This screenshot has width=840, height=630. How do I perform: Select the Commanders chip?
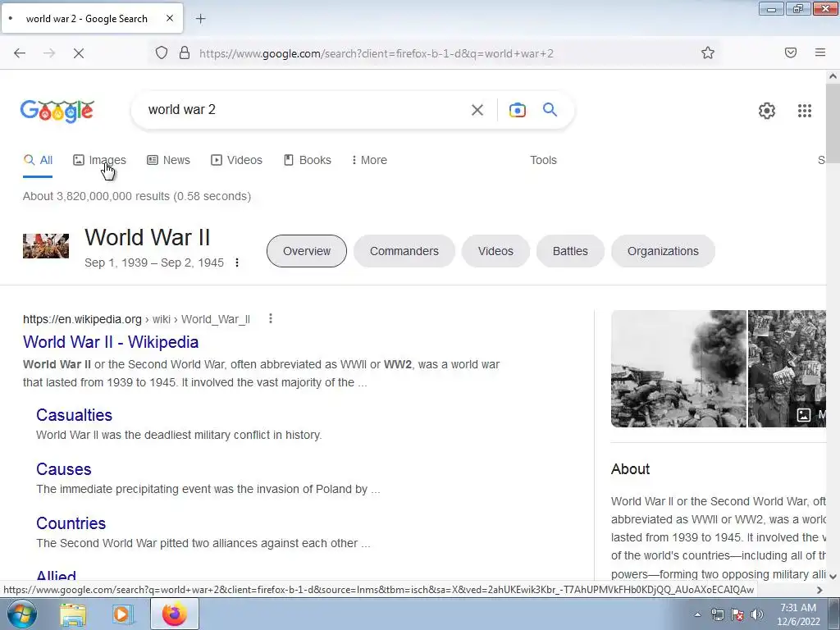tap(404, 251)
